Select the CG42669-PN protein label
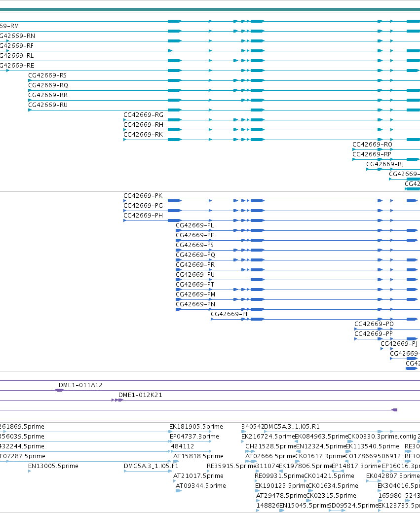This screenshot has width=420, height=513. [195, 304]
